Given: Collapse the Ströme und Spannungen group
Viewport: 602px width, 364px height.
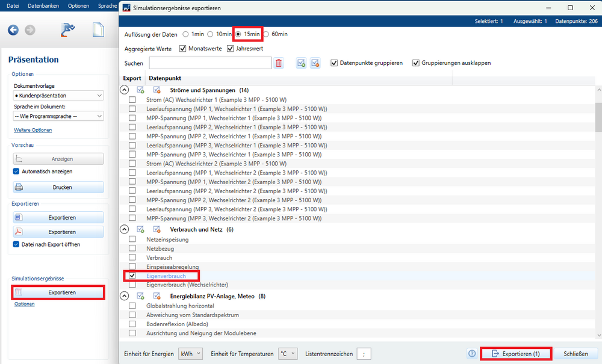Looking at the screenshot, I should point(125,90).
